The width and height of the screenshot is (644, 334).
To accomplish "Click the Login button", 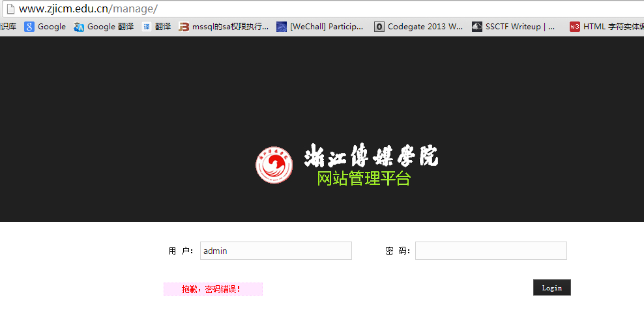I will pos(552,288).
